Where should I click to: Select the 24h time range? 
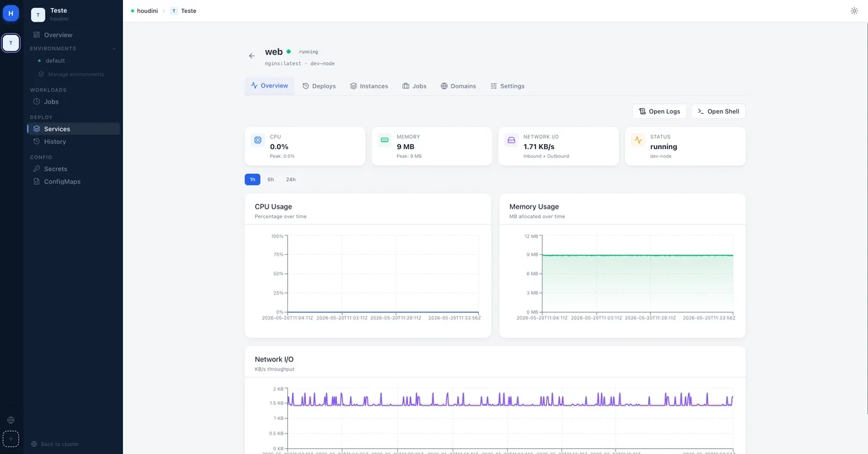(x=291, y=180)
